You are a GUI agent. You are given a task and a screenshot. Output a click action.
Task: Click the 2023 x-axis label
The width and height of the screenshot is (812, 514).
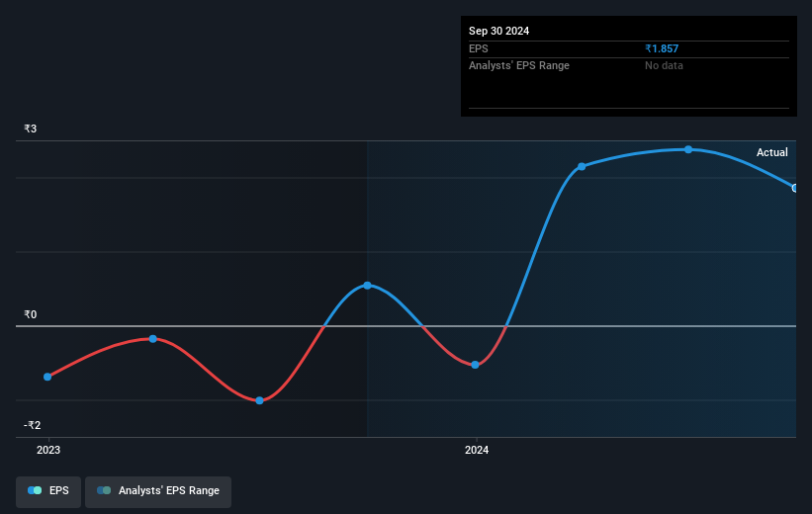coord(48,450)
